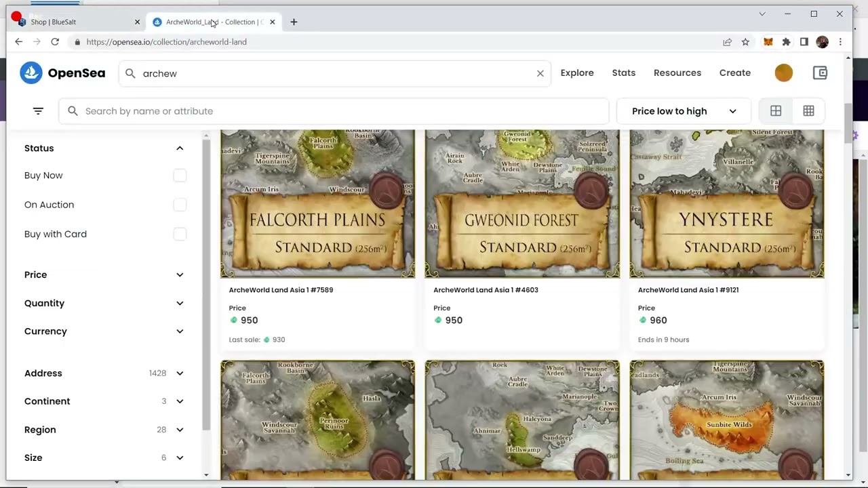Open ArcheWorld Land Asia 1 #7589 link
Viewport: 868px width, 488px height.
pyautogui.click(x=281, y=290)
